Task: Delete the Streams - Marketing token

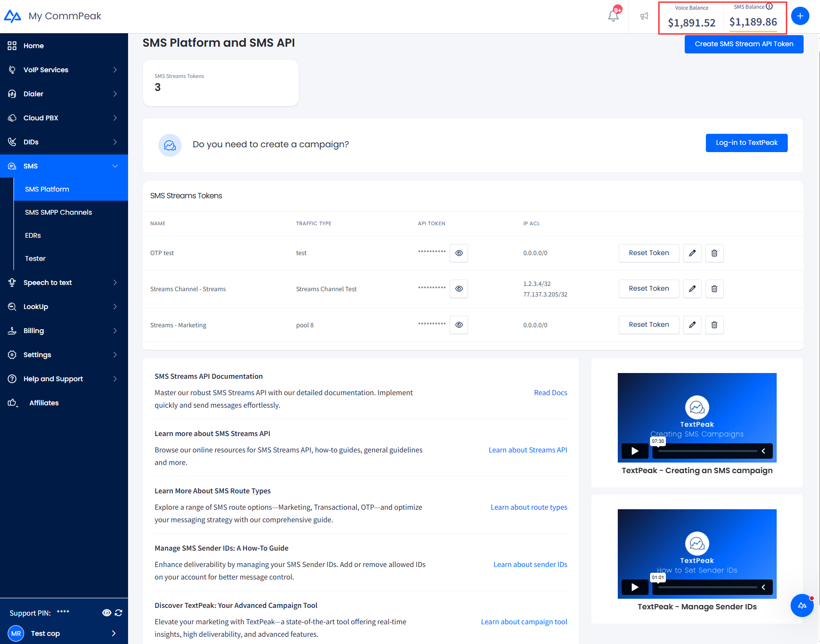Action: click(714, 325)
